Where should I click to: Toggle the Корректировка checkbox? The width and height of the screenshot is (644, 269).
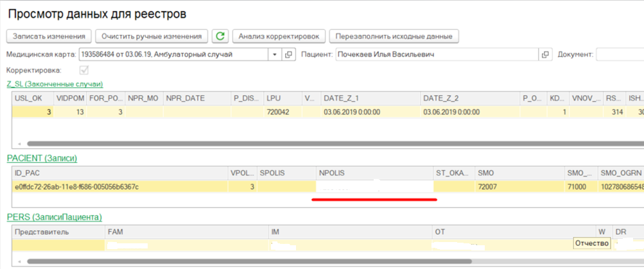[x=83, y=70]
